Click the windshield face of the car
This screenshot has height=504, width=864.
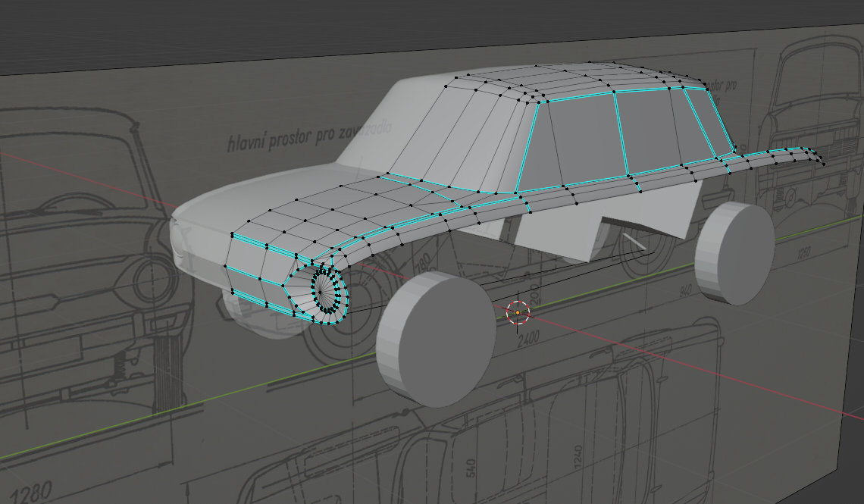[x=457, y=138]
